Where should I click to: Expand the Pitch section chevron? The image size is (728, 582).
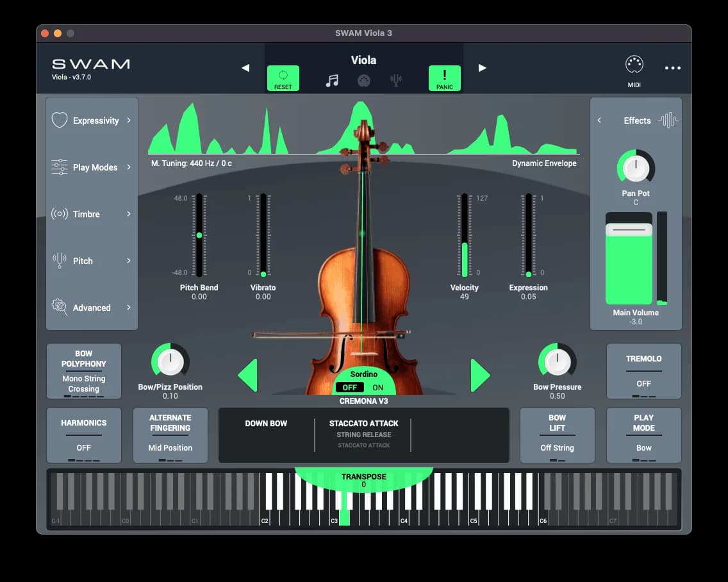pyautogui.click(x=128, y=260)
